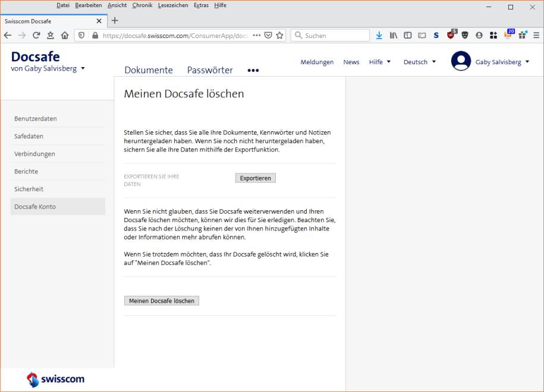Open the Ansicht menu
The width and height of the screenshot is (544, 392).
click(x=117, y=5)
